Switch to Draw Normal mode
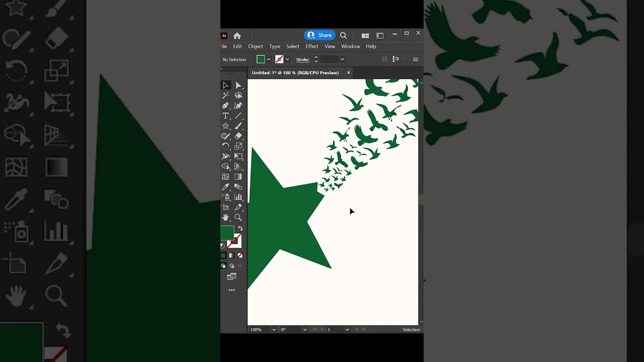644x362 pixels. [223, 266]
